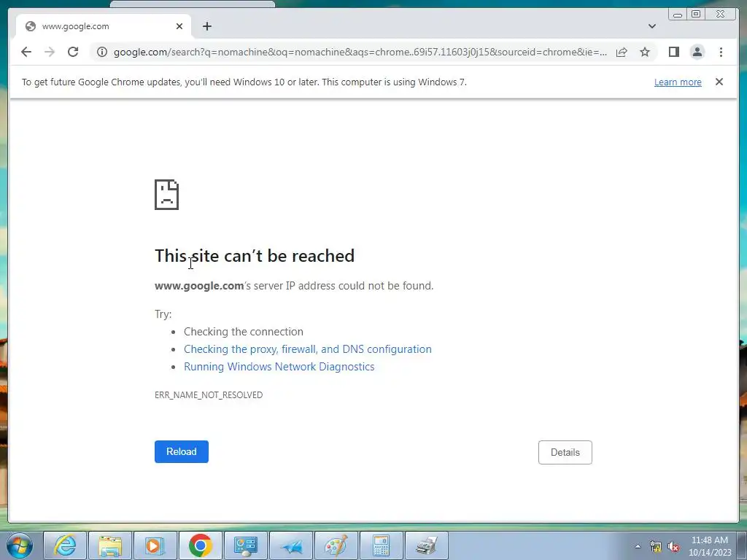
Task: Click the 'This site can't be reached' heading
Action: (255, 256)
